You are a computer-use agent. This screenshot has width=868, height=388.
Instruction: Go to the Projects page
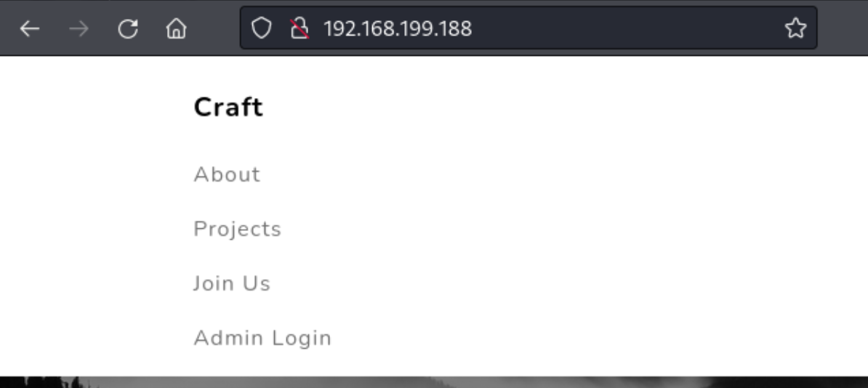click(x=238, y=229)
